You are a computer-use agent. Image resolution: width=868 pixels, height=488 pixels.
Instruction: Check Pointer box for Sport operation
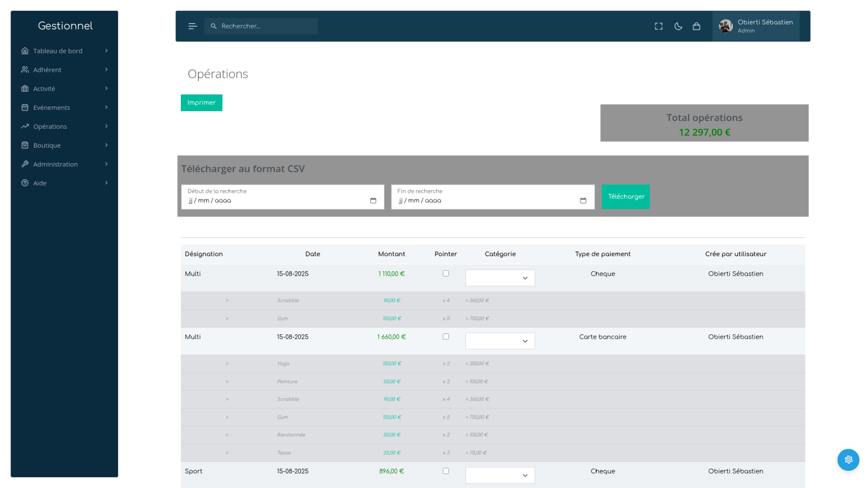click(446, 471)
